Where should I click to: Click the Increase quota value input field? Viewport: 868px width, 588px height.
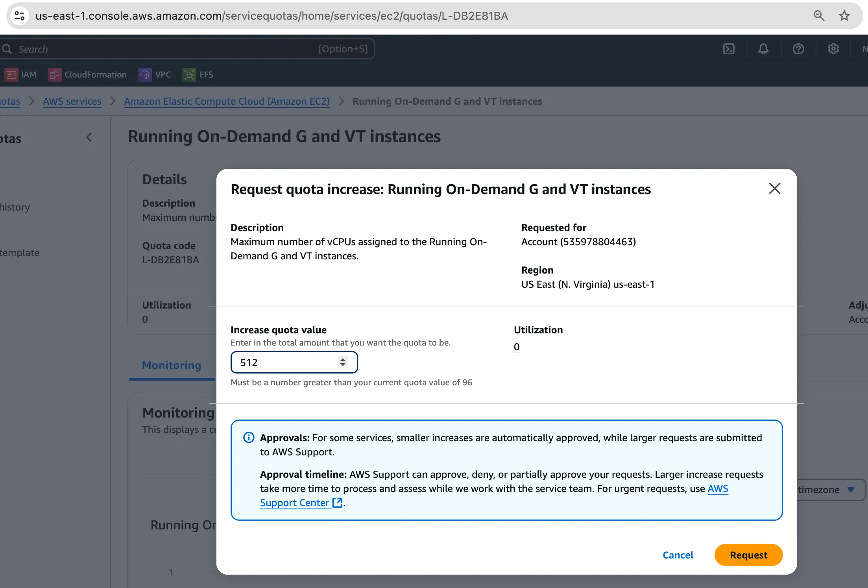tap(294, 362)
